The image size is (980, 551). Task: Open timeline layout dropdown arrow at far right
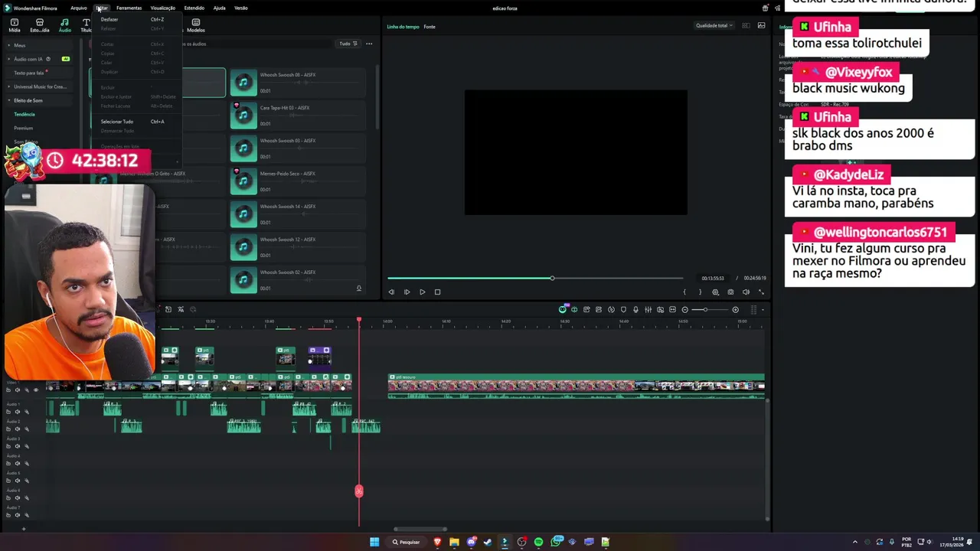[x=763, y=309]
